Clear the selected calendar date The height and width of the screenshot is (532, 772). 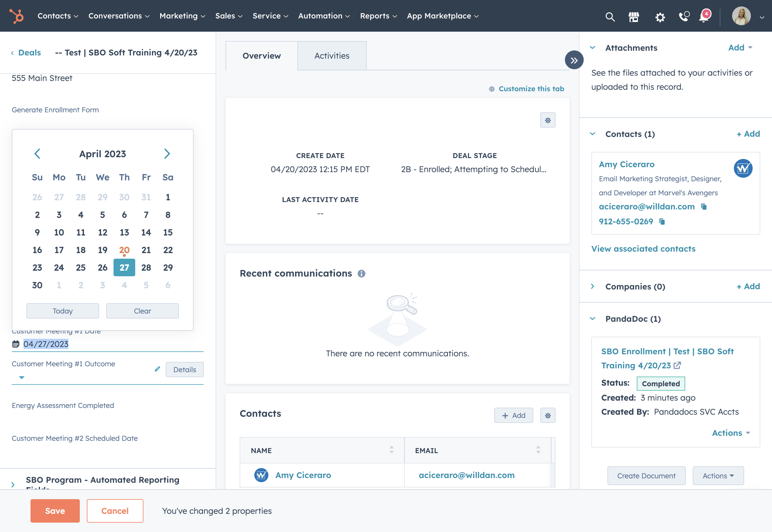tap(142, 311)
